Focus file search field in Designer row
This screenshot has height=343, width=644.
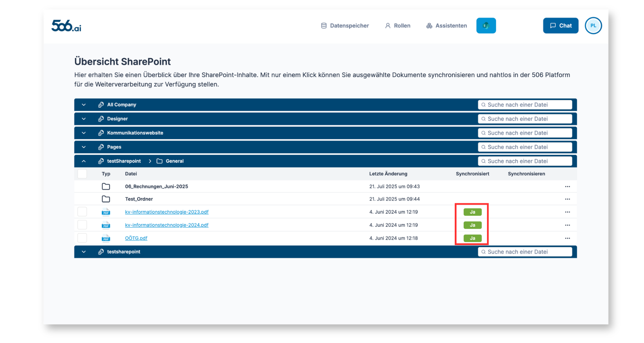[525, 119]
